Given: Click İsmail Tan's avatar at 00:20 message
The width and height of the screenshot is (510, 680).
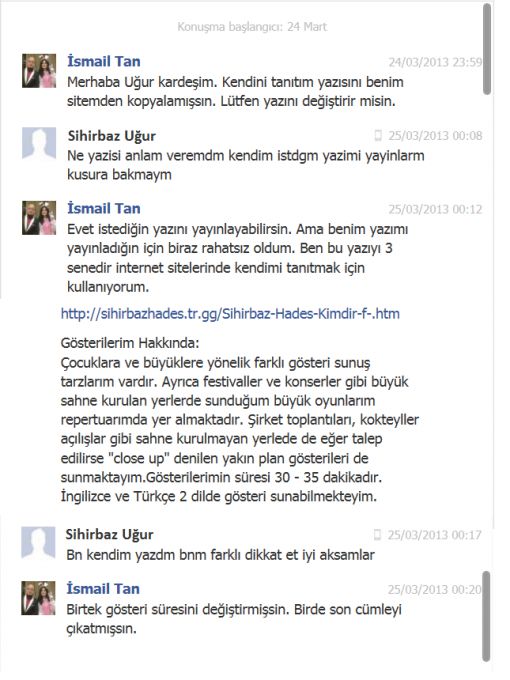Looking at the screenshot, I should pos(39,598).
